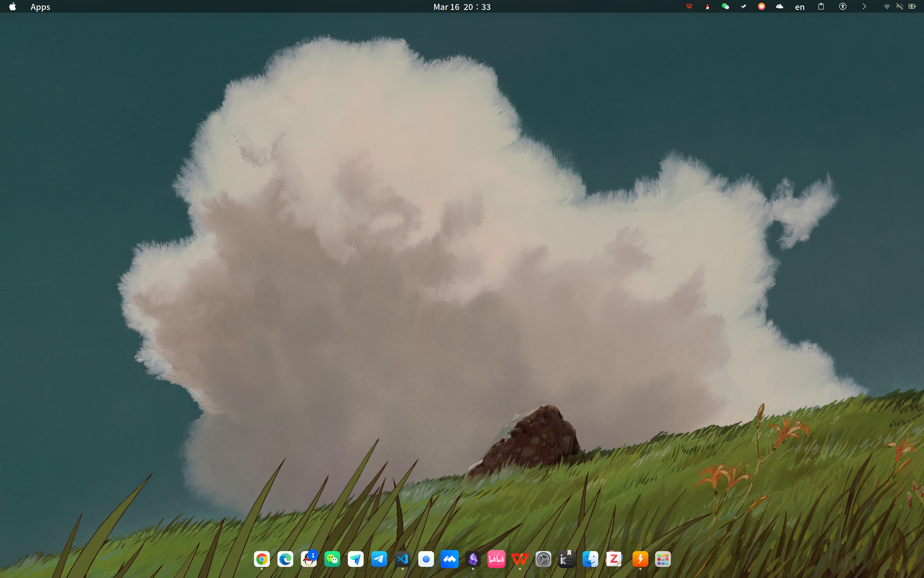Launch the Feishu paper-plane dock app
The width and height of the screenshot is (924, 578).
point(356,559)
